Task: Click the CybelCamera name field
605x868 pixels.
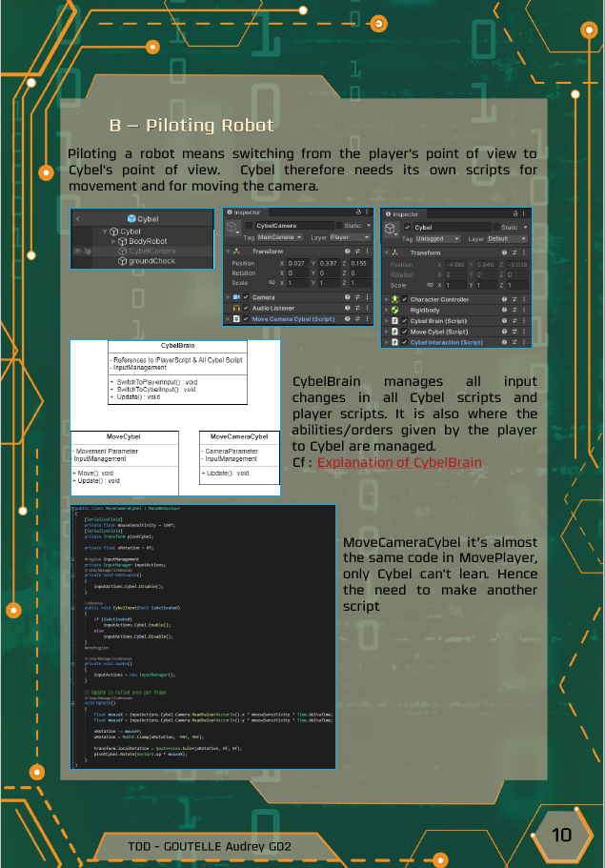Action: (293, 225)
